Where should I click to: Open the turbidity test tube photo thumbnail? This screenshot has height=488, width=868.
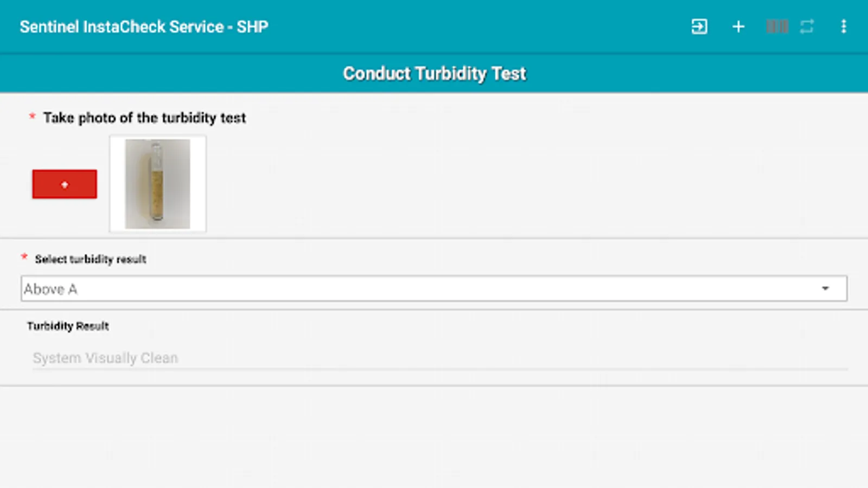click(x=158, y=184)
